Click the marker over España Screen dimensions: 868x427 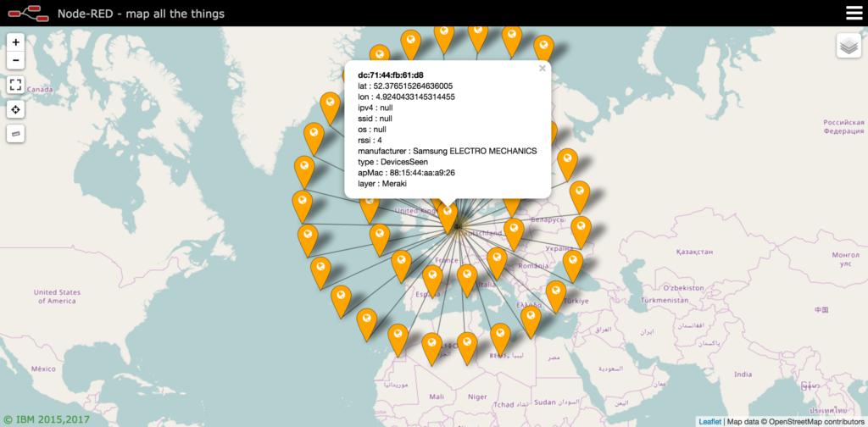432,281
